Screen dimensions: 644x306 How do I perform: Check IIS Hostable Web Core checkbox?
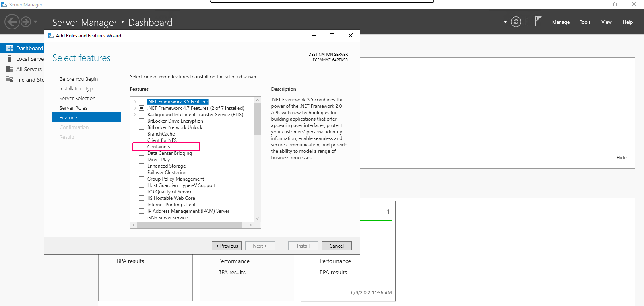coord(142,198)
